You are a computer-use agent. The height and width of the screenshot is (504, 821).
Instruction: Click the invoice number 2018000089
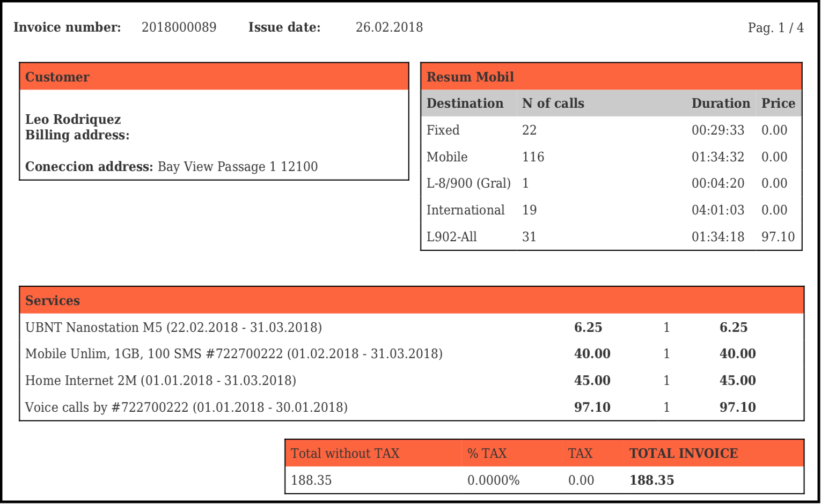[179, 27]
